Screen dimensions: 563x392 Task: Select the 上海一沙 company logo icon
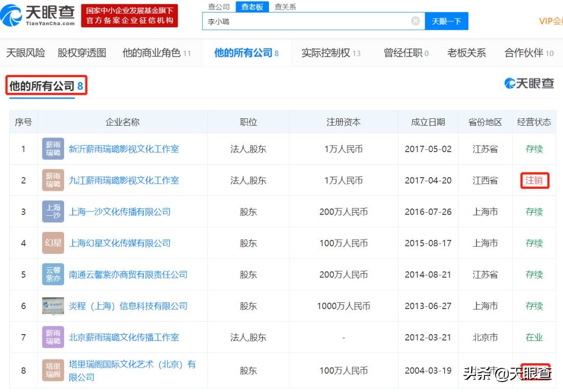point(53,212)
